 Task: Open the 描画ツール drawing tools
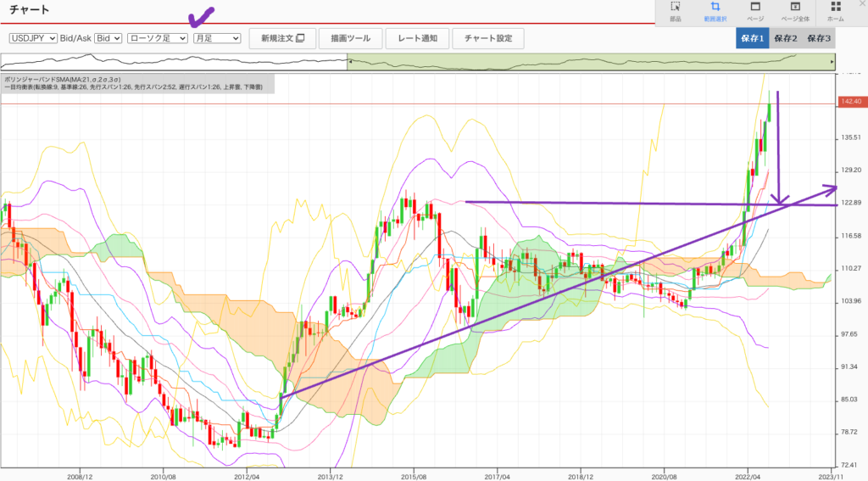tap(350, 38)
